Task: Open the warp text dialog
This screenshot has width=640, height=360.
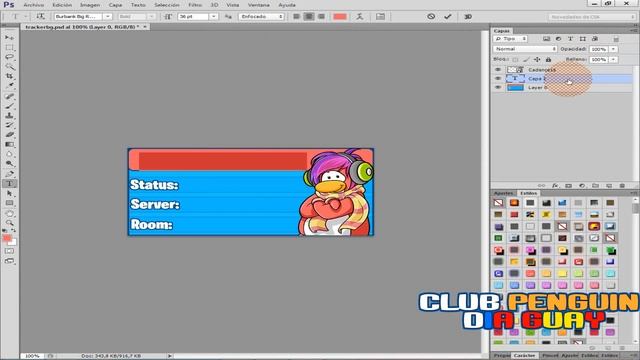Action: tap(360, 16)
